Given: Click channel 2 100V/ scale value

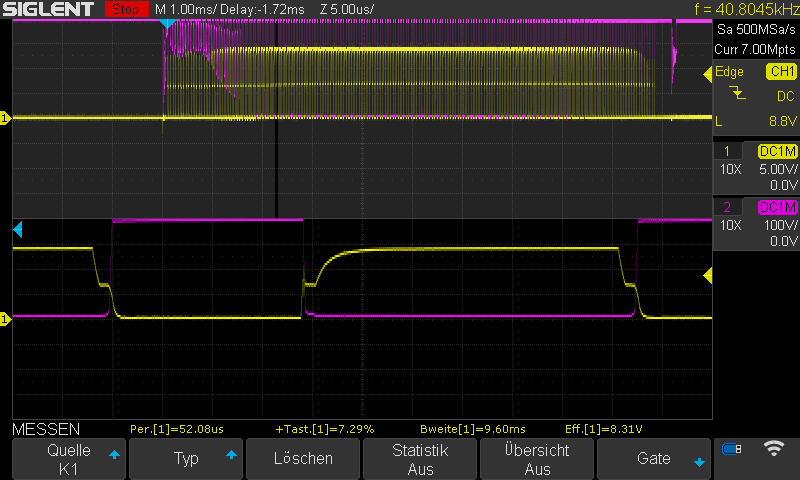Looking at the screenshot, I should tap(780, 225).
